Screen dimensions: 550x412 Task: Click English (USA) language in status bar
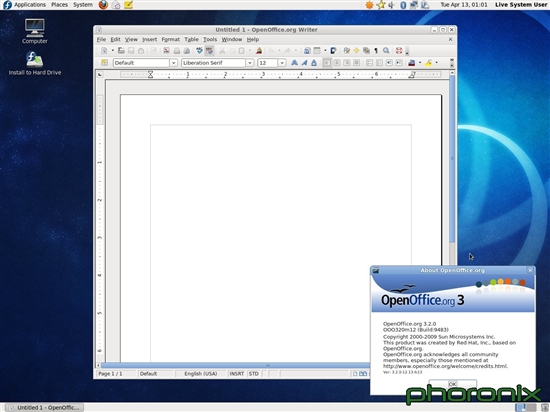201,374
